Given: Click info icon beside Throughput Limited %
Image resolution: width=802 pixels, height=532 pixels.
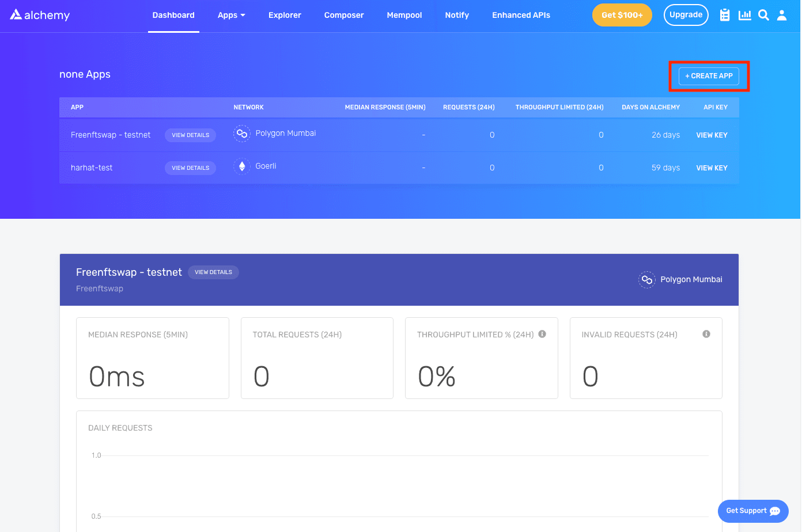Looking at the screenshot, I should 542,334.
